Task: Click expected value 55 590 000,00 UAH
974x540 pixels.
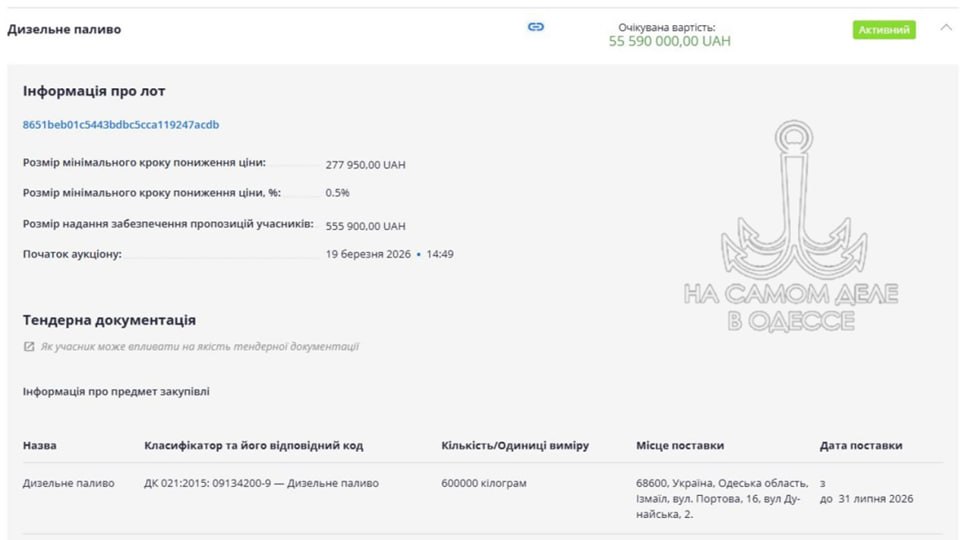Action: tap(669, 42)
